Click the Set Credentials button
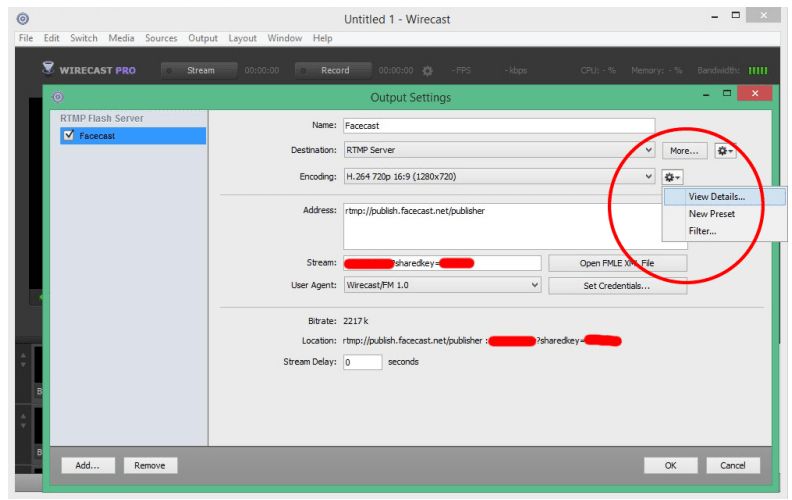 [x=617, y=286]
